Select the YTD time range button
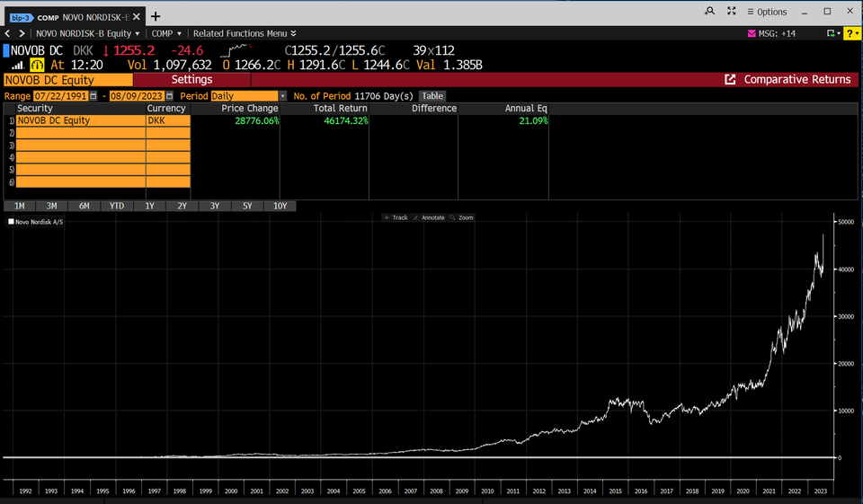This screenshot has width=863, height=504. point(117,206)
